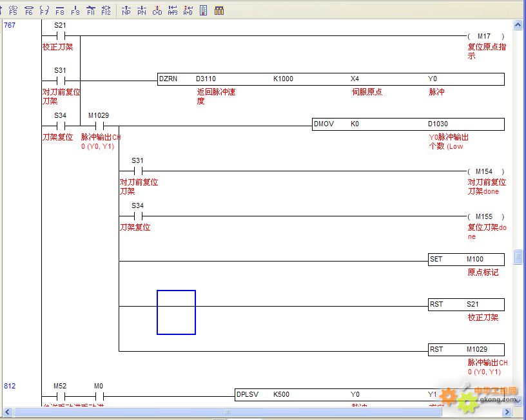Image resolution: width=526 pixels, height=420 pixels.
Task: Select the F5 step ladder (S) tool
Action: 13,10
